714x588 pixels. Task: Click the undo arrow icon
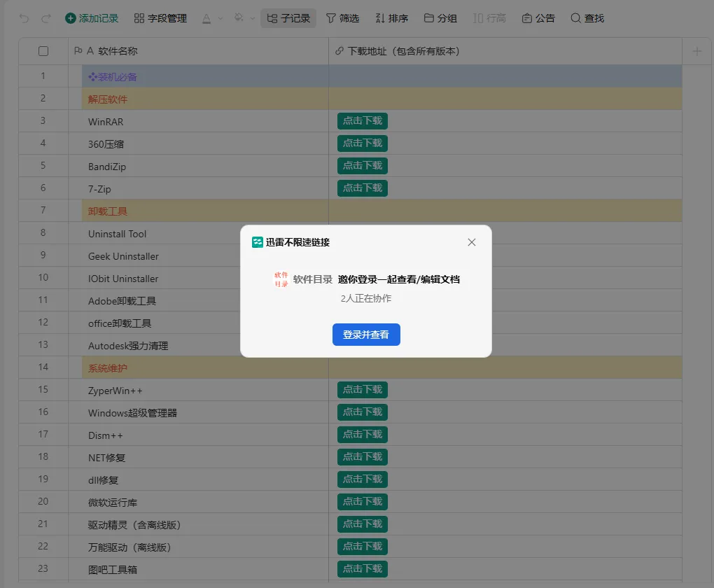tap(24, 18)
